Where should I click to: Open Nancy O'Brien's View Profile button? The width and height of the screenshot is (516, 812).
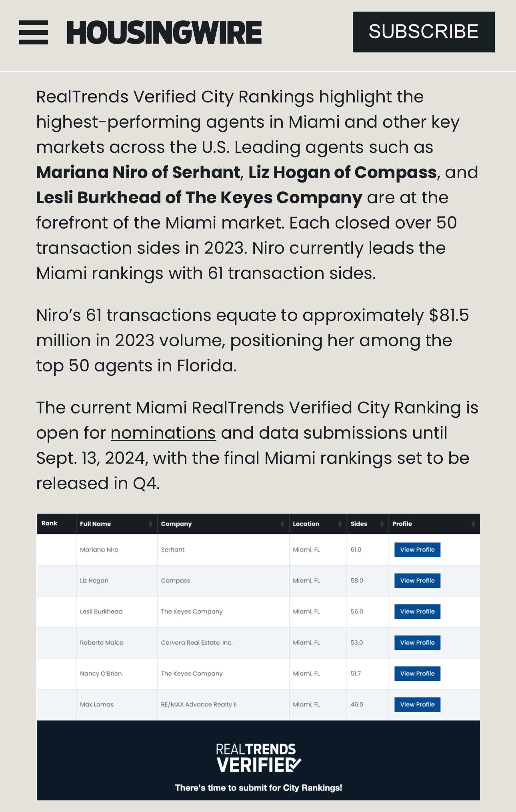pyautogui.click(x=417, y=674)
